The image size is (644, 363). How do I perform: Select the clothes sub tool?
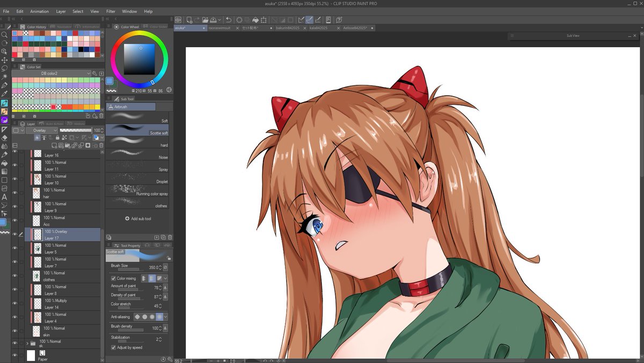click(137, 202)
